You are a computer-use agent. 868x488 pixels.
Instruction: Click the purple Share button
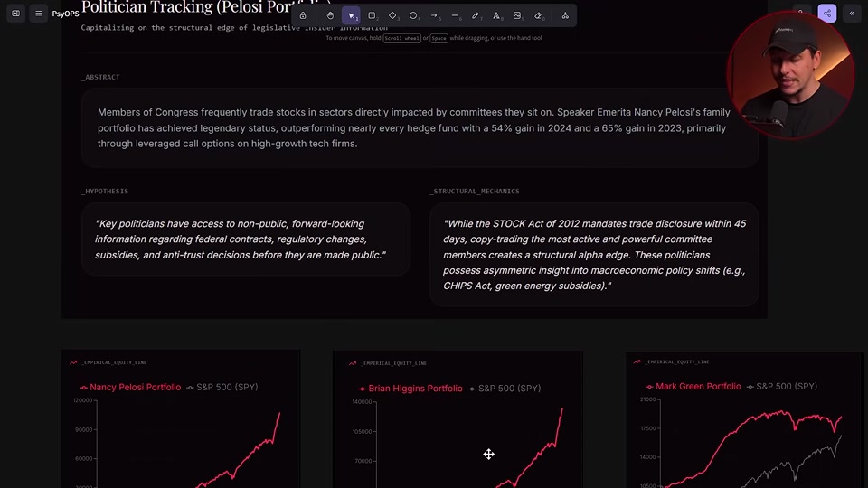[x=827, y=14]
